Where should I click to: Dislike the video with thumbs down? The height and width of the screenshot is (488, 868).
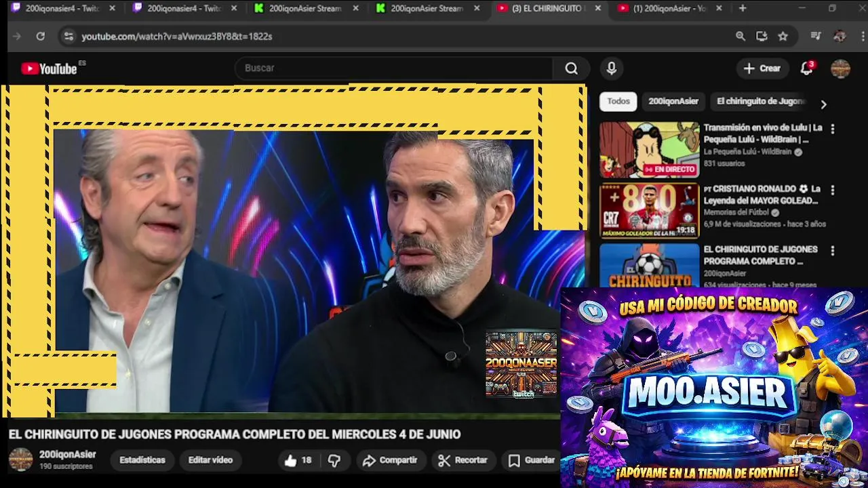[x=334, y=460]
